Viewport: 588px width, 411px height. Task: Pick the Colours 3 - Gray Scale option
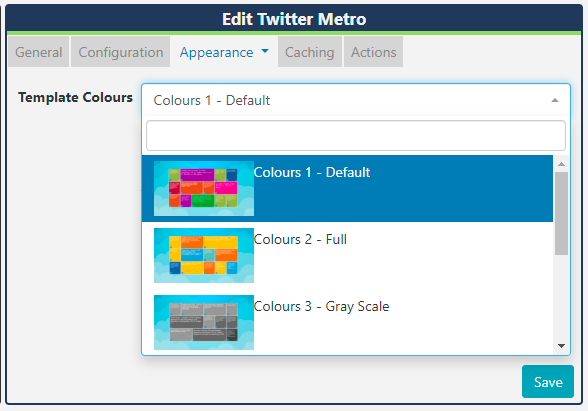tap(347, 322)
